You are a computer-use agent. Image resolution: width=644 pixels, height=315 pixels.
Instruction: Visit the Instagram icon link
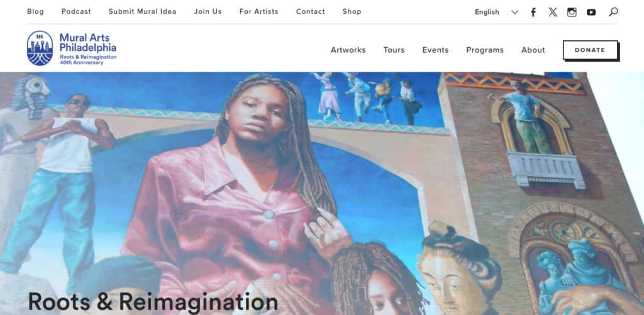[x=572, y=12]
